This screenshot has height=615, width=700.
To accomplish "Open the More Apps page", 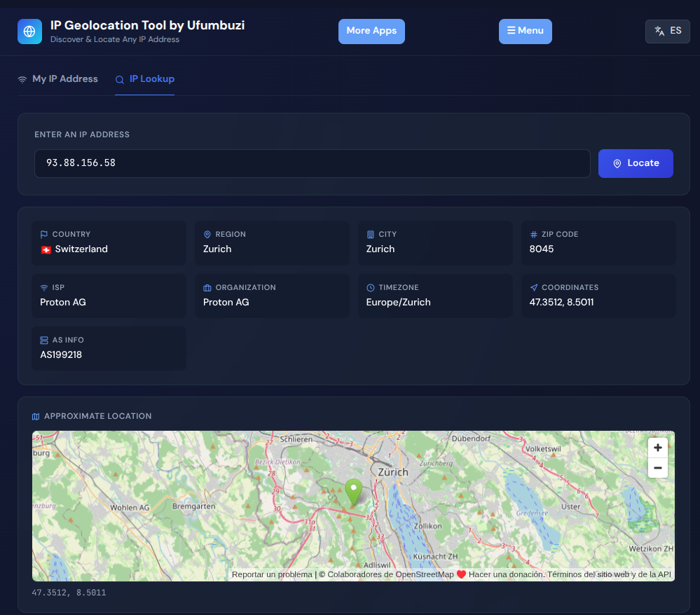I will tap(371, 31).
